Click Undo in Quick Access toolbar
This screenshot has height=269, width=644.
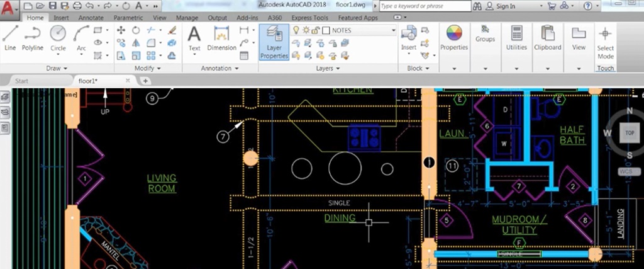[89, 6]
